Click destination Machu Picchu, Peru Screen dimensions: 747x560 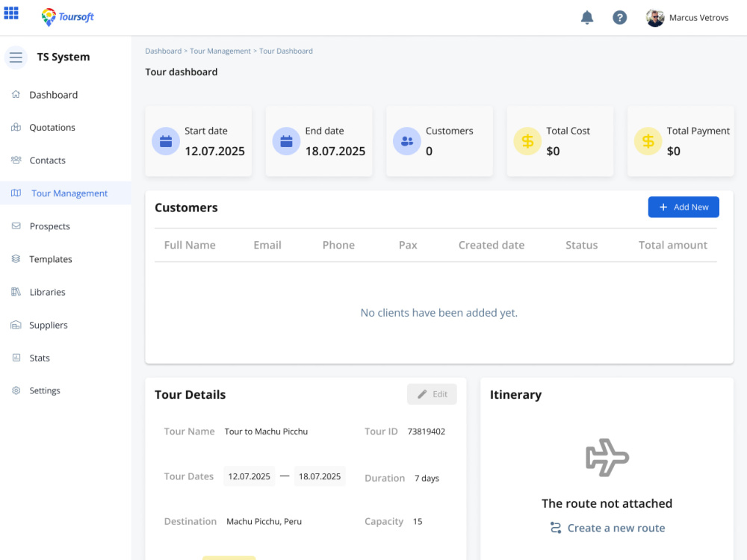coord(264,521)
